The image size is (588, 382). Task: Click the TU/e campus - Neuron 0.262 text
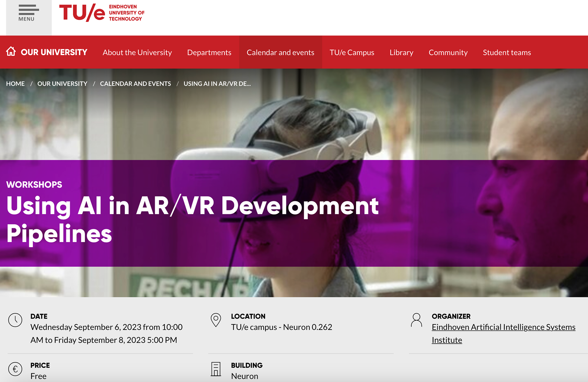[281, 327]
